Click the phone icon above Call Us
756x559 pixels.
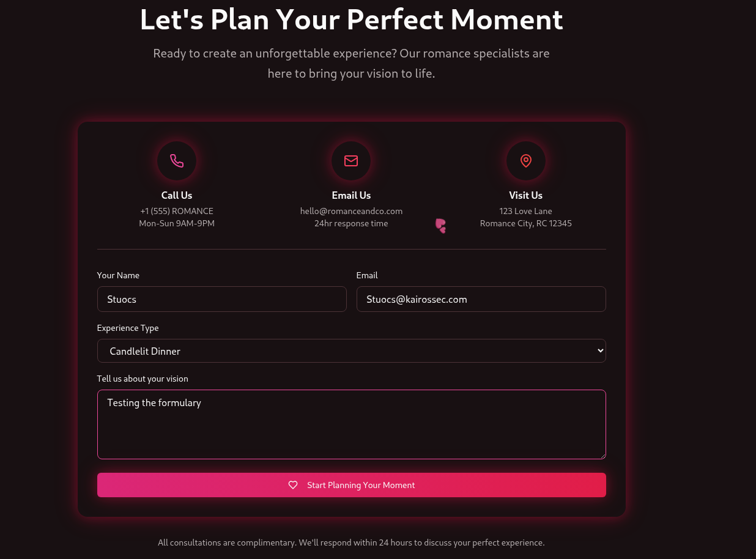(x=177, y=161)
